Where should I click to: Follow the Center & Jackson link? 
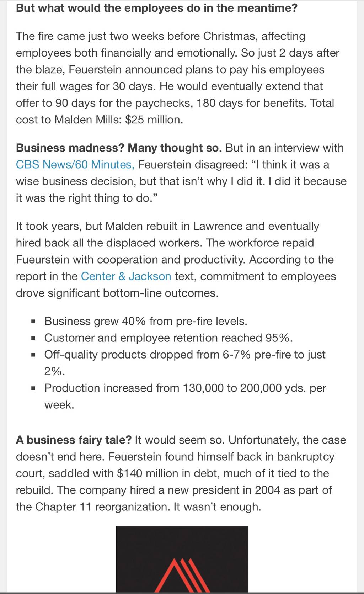tap(126, 276)
